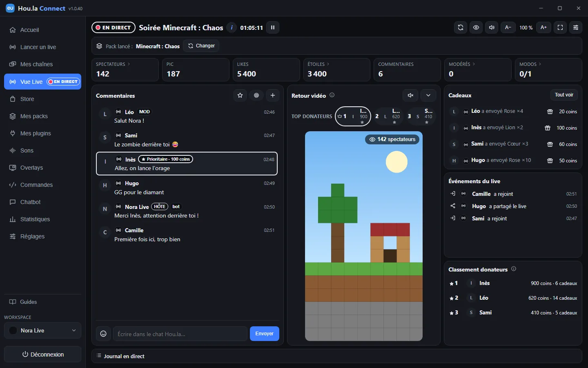Screen dimensions: 588x368
Task: Collapse the Retour vidéo panel chevron
Action: (x=428, y=95)
